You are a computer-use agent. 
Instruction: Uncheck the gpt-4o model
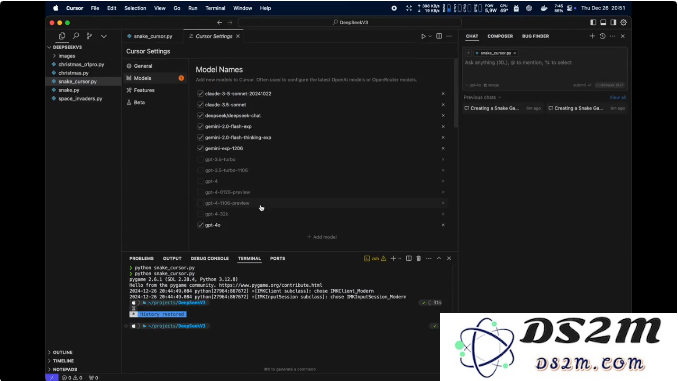pyautogui.click(x=200, y=225)
